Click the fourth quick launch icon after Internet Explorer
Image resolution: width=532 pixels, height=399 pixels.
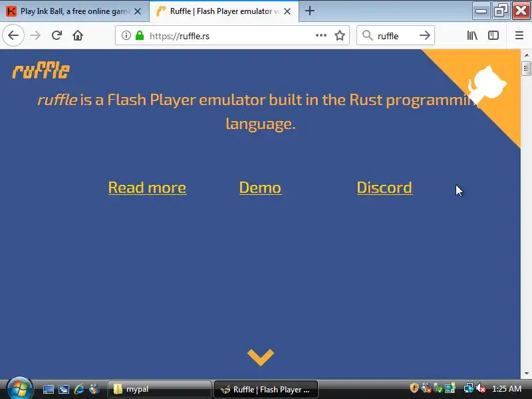pos(94,389)
